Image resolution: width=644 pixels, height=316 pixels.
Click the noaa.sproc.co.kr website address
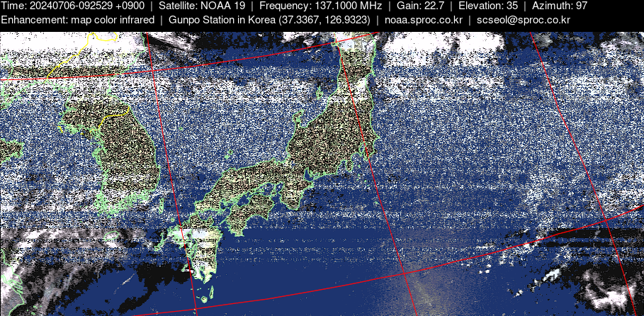423,20
